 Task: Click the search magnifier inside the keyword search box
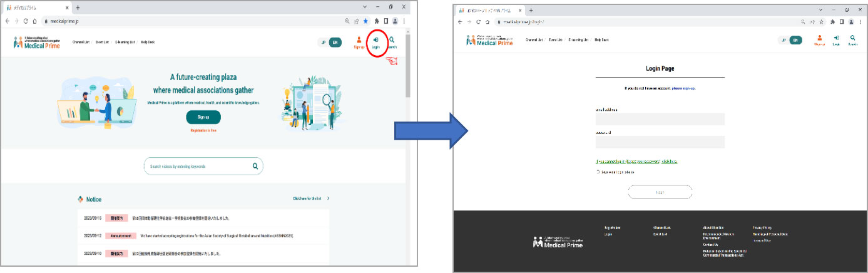coord(255,166)
